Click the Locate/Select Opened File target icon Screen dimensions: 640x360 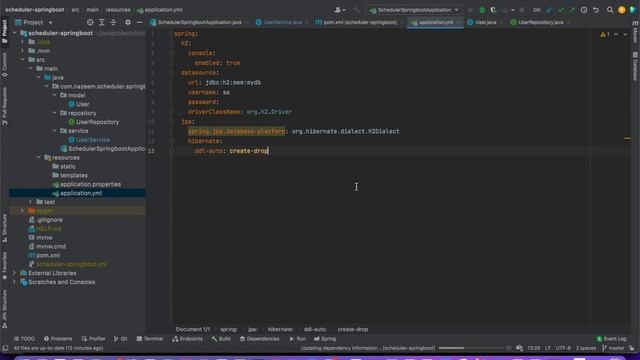coord(90,22)
